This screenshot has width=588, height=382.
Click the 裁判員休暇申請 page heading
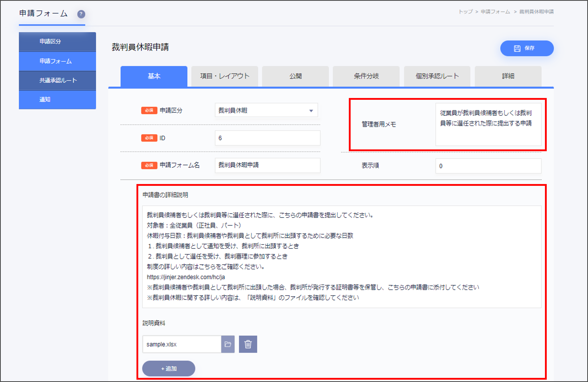click(x=140, y=47)
